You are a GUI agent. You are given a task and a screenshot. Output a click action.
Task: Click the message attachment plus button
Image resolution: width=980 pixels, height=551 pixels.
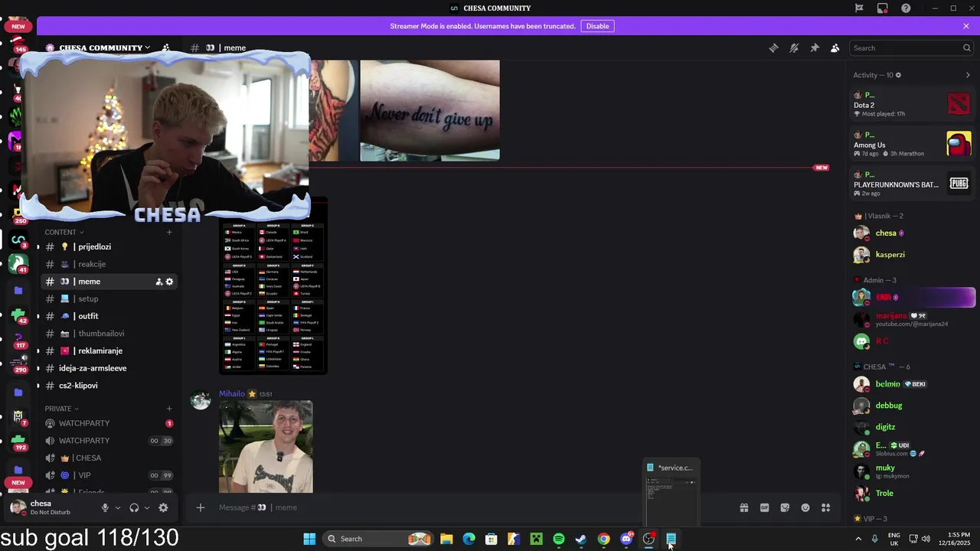[201, 507]
